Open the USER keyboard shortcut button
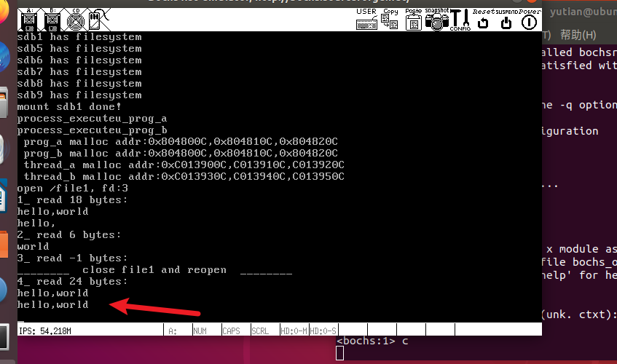This screenshot has height=364, width=617. coord(367,20)
